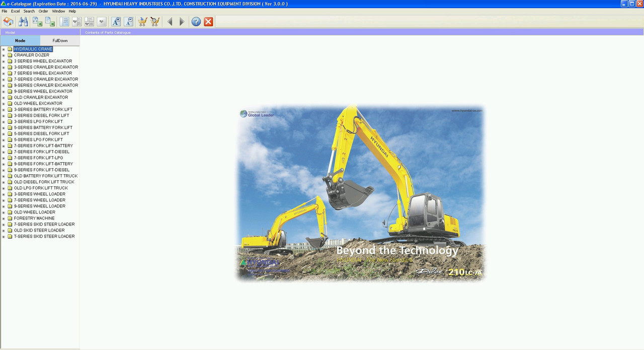Click the Hyundai excavator splash image
This screenshot has height=350, width=644.
pos(361,193)
